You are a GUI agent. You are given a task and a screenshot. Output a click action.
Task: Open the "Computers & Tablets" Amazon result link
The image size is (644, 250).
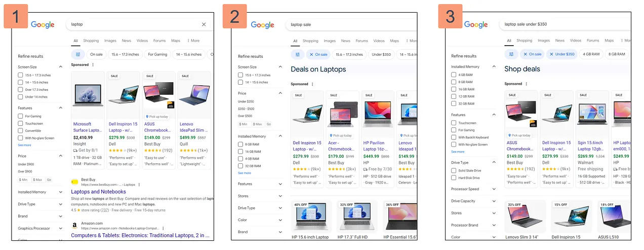(140, 235)
